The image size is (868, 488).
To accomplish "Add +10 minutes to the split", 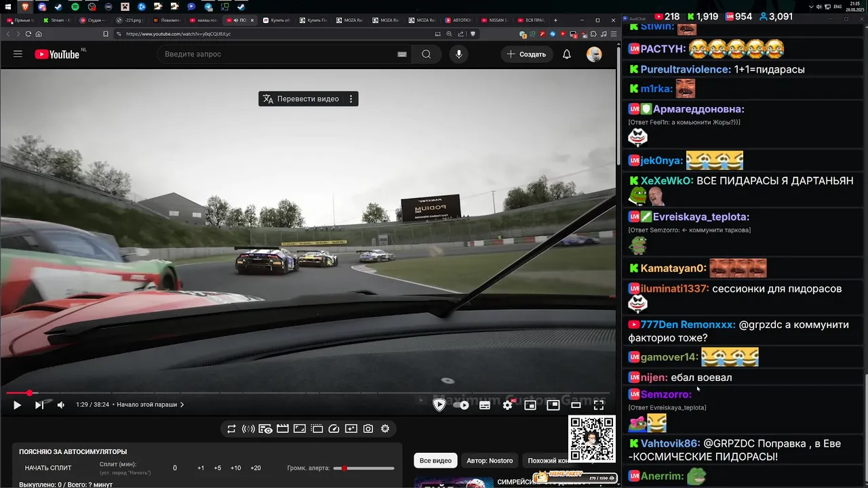I will point(235,468).
